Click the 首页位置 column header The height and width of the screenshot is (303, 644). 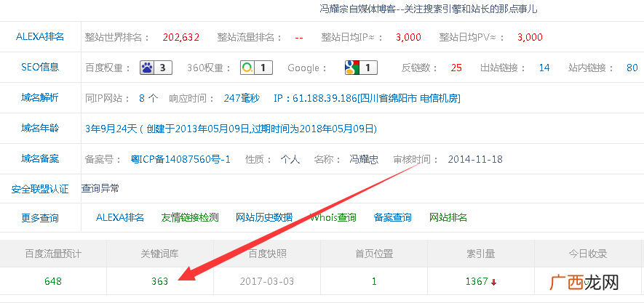tap(374, 254)
